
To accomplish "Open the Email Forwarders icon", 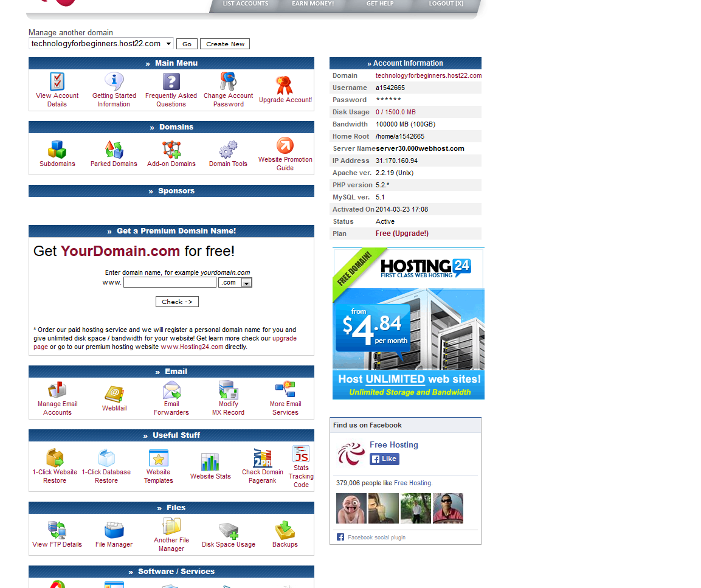I will point(171,390).
